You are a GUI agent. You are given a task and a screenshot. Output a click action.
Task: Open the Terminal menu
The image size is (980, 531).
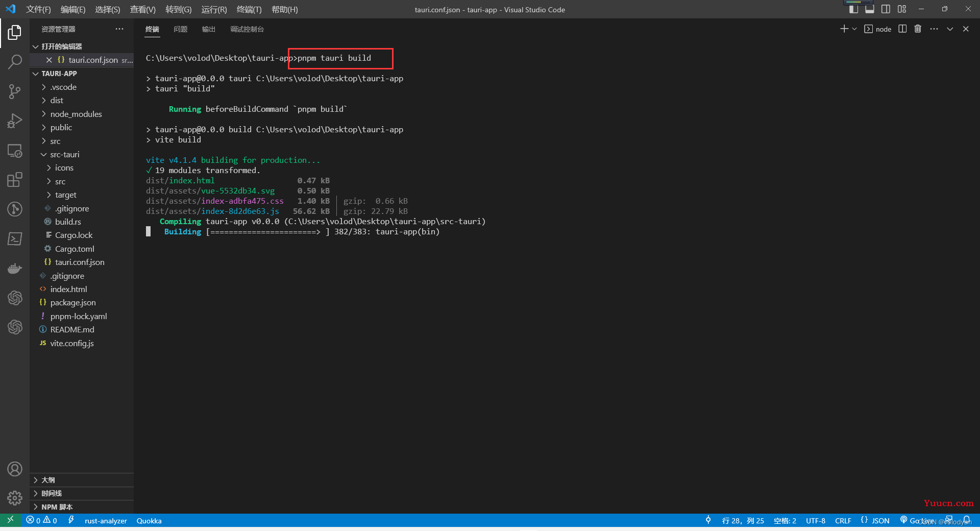249,9
